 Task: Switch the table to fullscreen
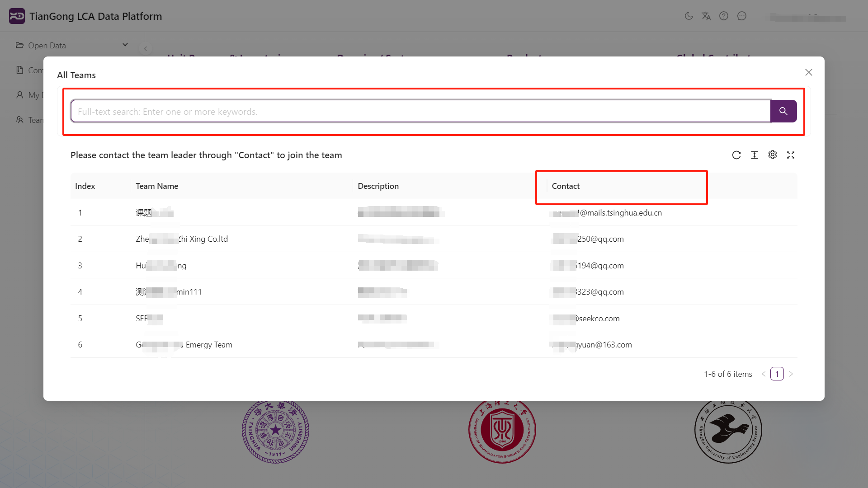[791, 155]
